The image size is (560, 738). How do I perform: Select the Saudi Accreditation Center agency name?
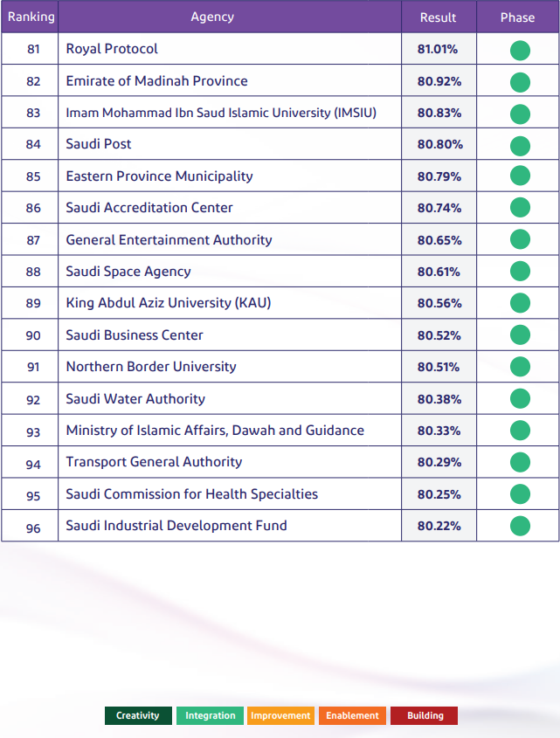pos(149,208)
